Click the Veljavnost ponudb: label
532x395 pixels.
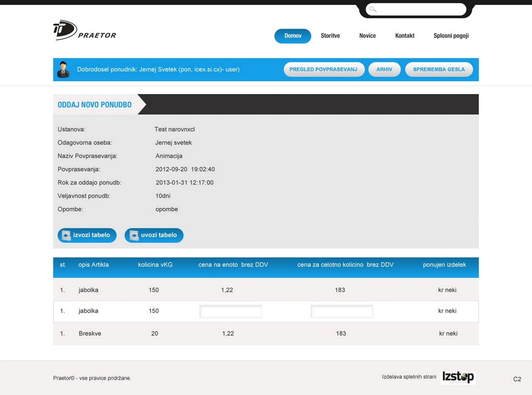point(84,196)
